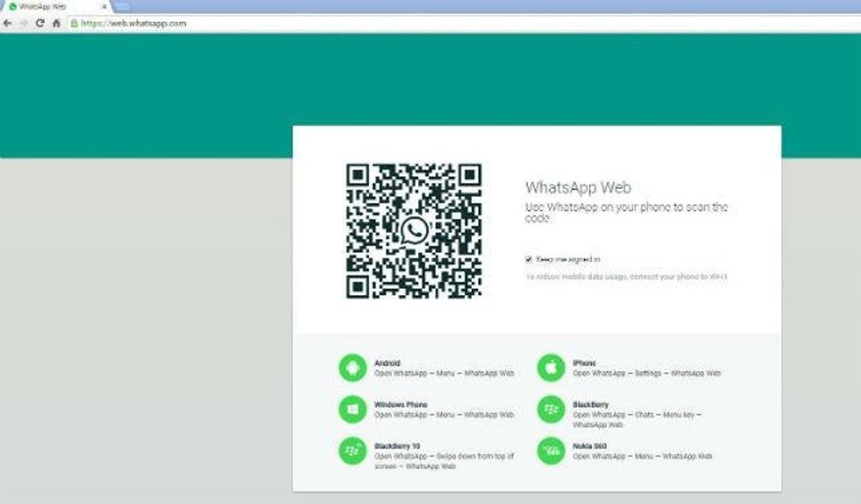Click the "Keep me signed in" label
The width and height of the screenshot is (861, 504).
(x=568, y=259)
